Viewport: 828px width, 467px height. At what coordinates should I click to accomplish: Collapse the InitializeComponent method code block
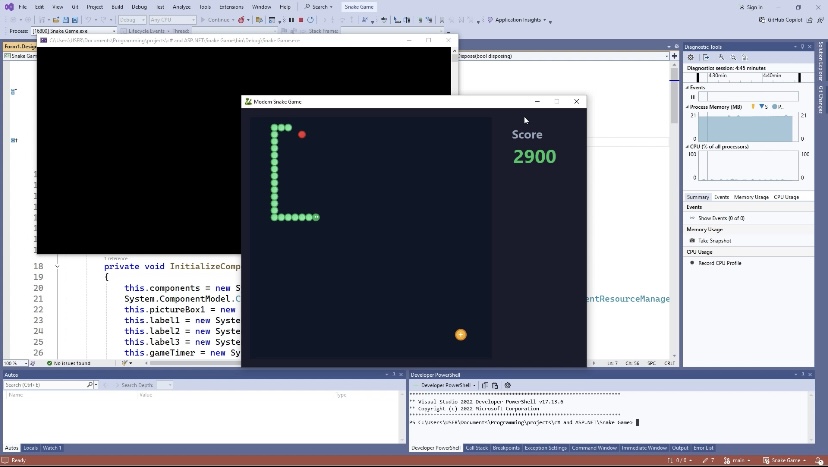tap(57, 267)
